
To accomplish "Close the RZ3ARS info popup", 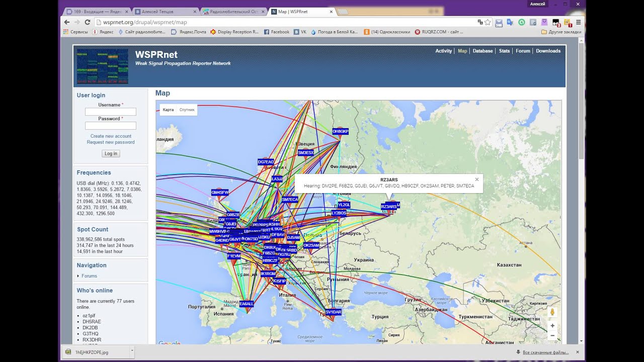I will [x=477, y=179].
